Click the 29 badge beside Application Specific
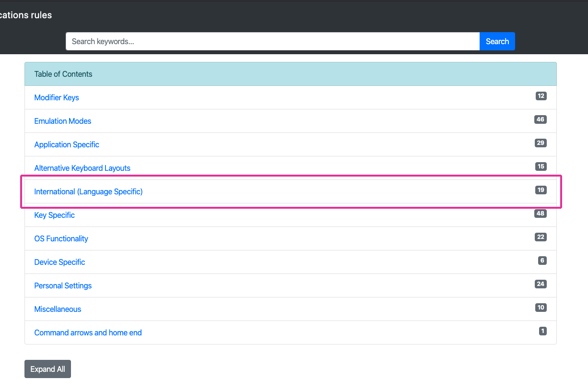This screenshot has height=392, width=588. [541, 143]
